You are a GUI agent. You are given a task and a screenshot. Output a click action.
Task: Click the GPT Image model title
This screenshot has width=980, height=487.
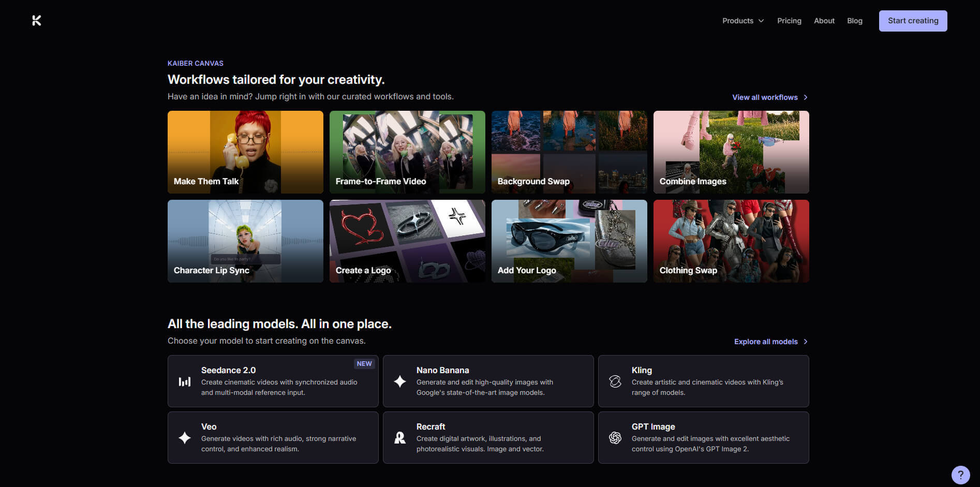653,426
